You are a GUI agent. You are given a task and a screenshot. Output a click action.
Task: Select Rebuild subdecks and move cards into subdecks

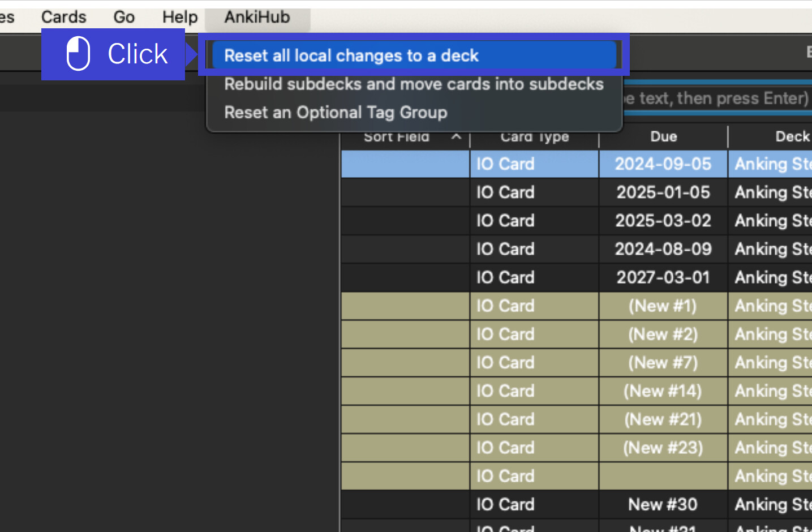coord(414,84)
